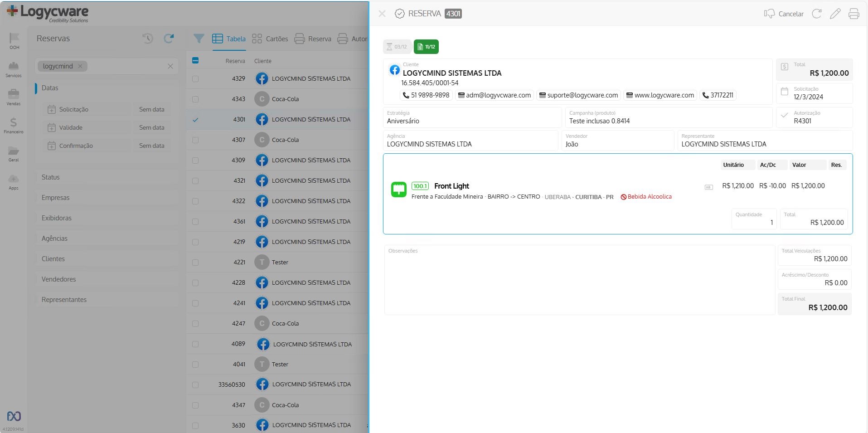Expand the Empresas filter section

tap(107, 198)
